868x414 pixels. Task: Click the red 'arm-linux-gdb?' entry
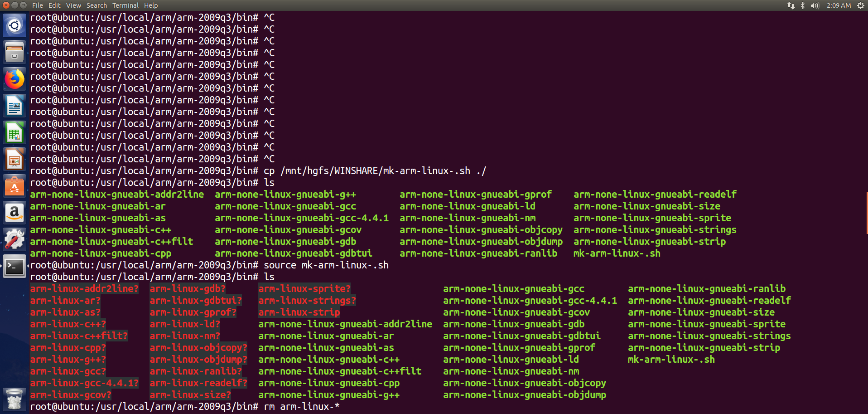(188, 289)
